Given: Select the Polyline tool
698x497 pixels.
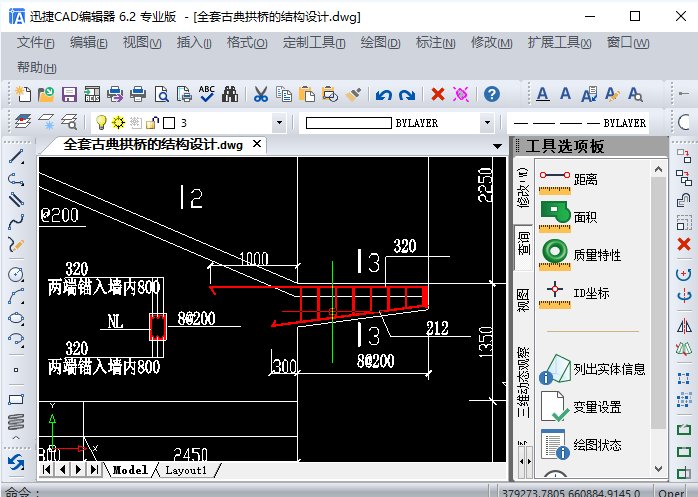Looking at the screenshot, I should (x=16, y=179).
